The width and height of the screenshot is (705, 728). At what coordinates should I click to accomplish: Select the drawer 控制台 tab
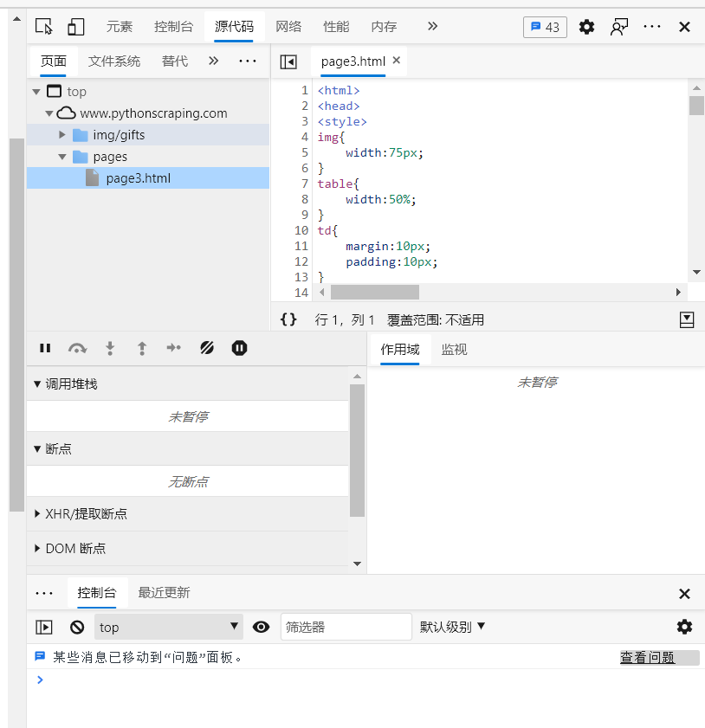[97, 593]
